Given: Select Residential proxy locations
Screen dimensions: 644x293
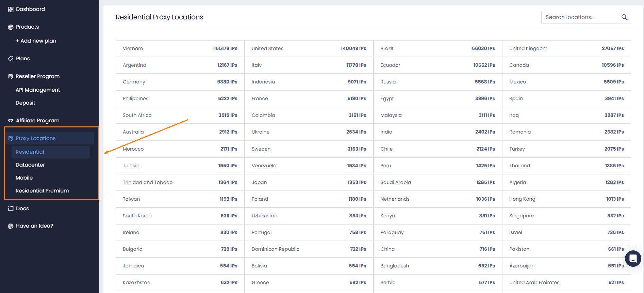Looking at the screenshot, I should (51, 152).
